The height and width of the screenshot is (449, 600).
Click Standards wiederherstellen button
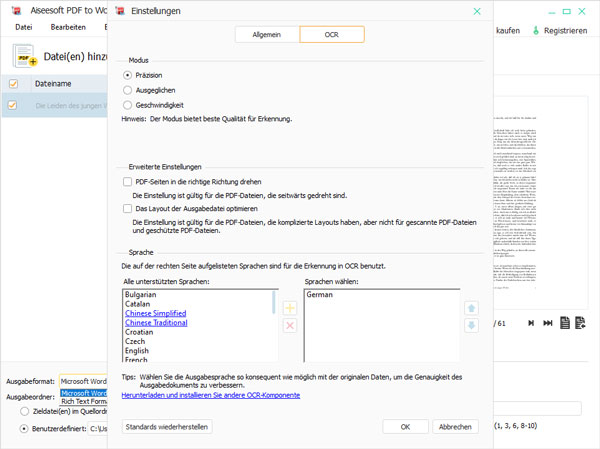pyautogui.click(x=167, y=427)
